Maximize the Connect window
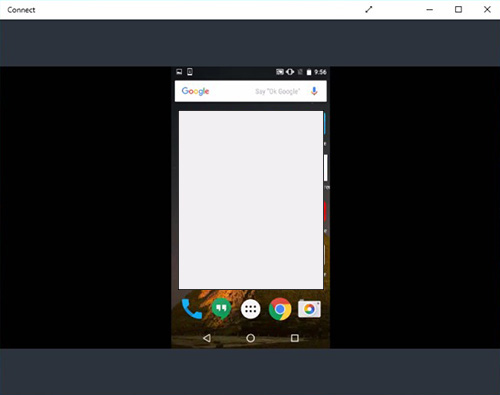The width and height of the screenshot is (500, 395). 459,9
